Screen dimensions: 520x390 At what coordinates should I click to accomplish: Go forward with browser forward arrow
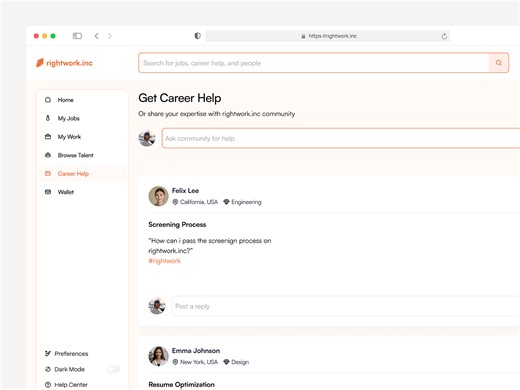[110, 36]
